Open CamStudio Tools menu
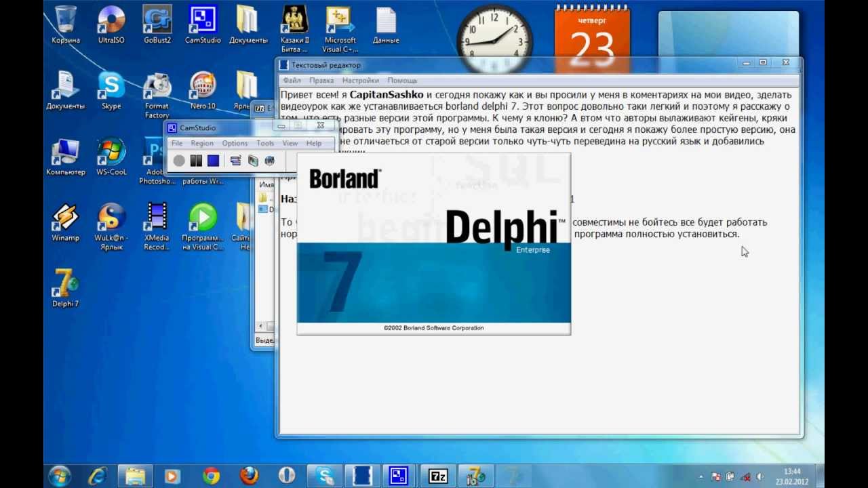 pos(265,143)
